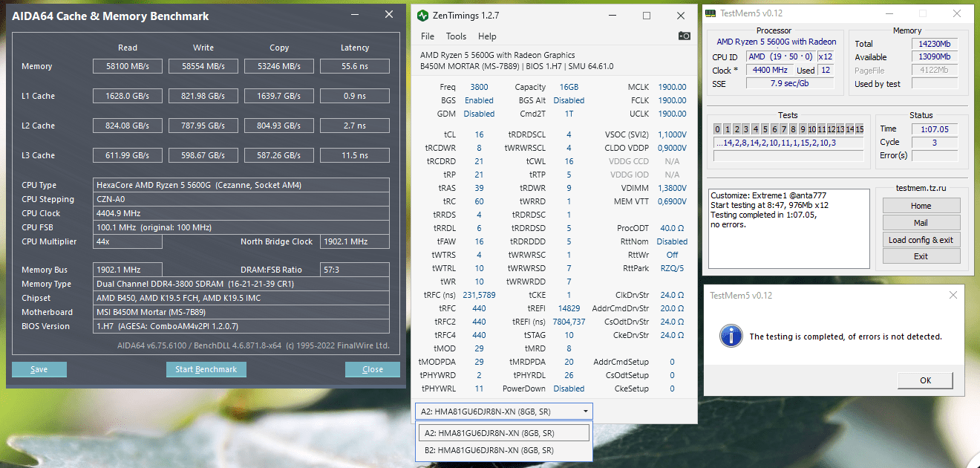Screen dimensions: 980x468
Task: Click L1 Cache Read 1628.0 GB/s field
Action: pyautogui.click(x=128, y=96)
